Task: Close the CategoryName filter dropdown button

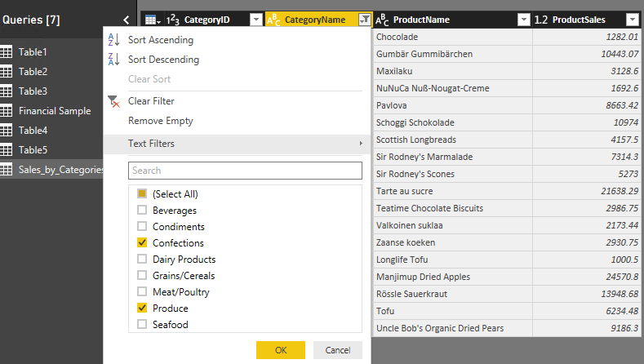Action: (365, 20)
